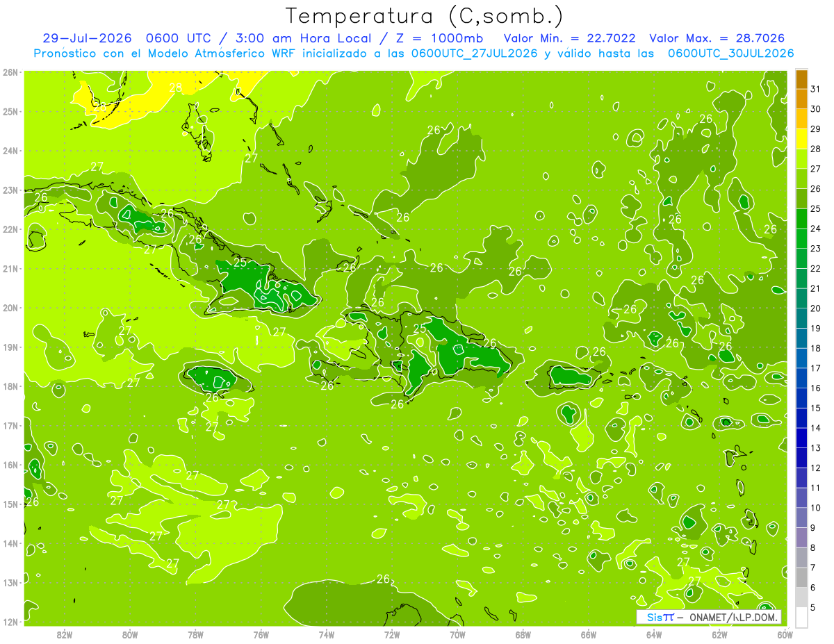
Task: Click the "28" contour label on the map
Action: click(176, 88)
